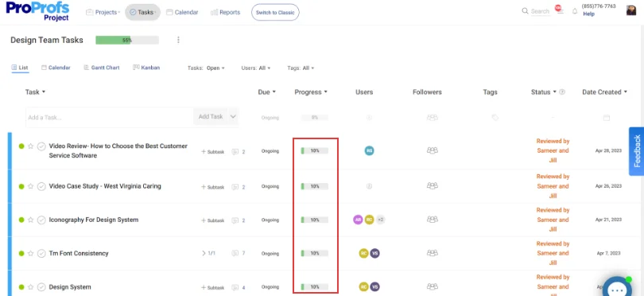
Task: Click the Add a Task input field
Action: pyautogui.click(x=109, y=117)
